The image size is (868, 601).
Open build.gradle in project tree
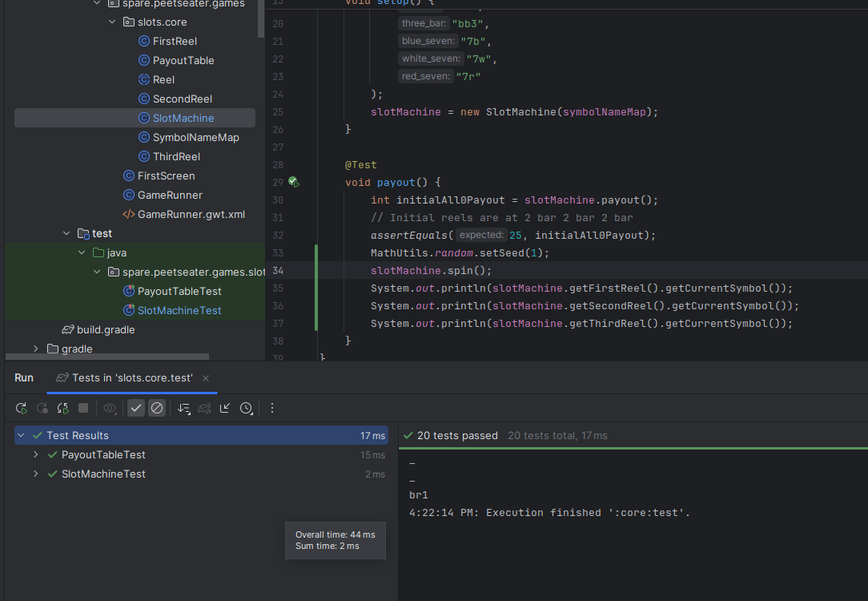click(106, 330)
